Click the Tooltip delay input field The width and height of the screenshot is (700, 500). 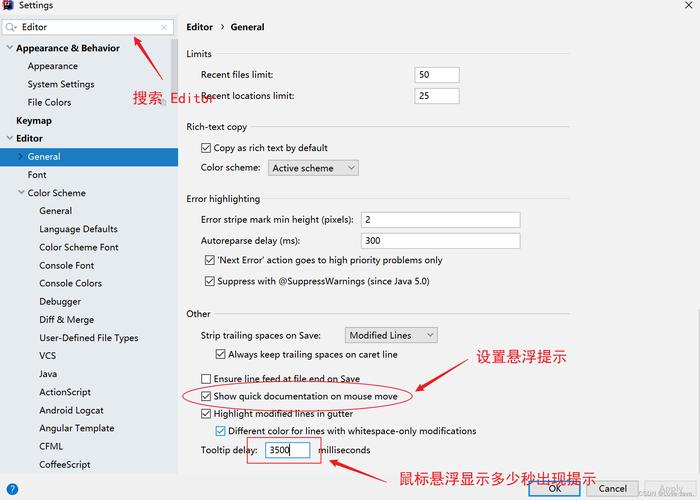[x=288, y=450]
